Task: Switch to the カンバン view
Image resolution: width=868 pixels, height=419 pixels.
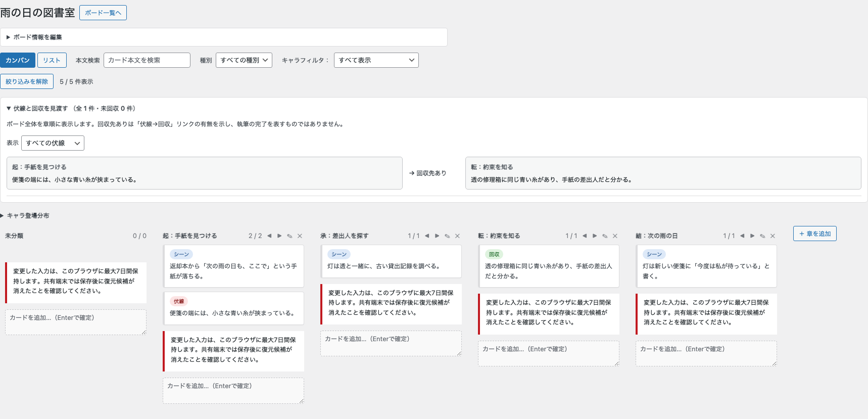Action: 18,60
